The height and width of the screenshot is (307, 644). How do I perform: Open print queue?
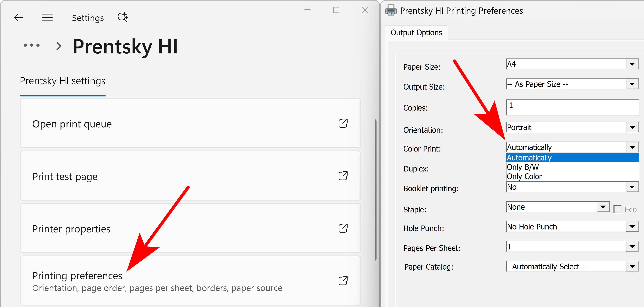coord(190,123)
